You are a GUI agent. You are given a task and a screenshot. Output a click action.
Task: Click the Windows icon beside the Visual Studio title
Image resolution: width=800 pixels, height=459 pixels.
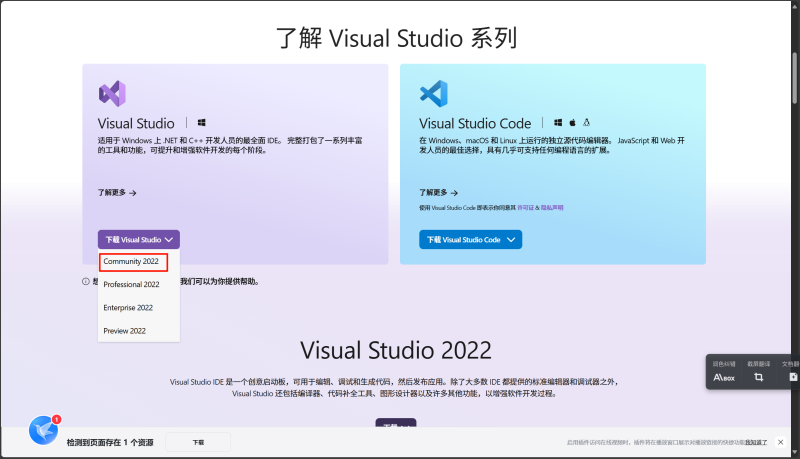tap(202, 122)
